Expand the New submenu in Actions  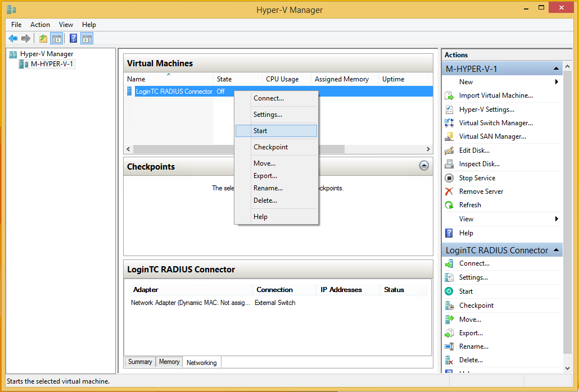557,82
